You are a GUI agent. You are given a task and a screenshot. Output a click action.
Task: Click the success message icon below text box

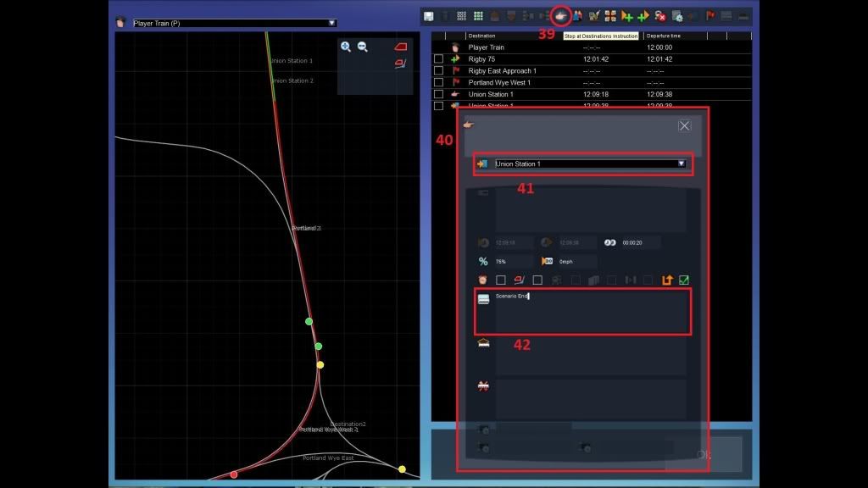(483, 343)
